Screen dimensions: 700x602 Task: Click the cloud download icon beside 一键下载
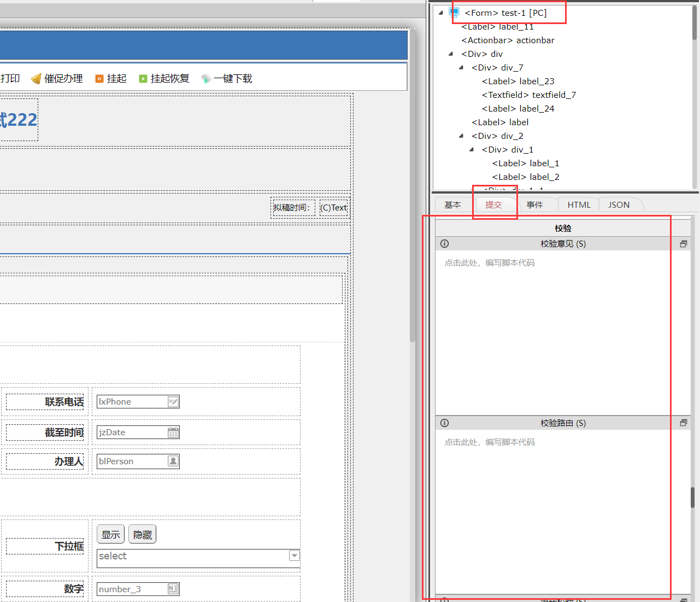(x=206, y=79)
